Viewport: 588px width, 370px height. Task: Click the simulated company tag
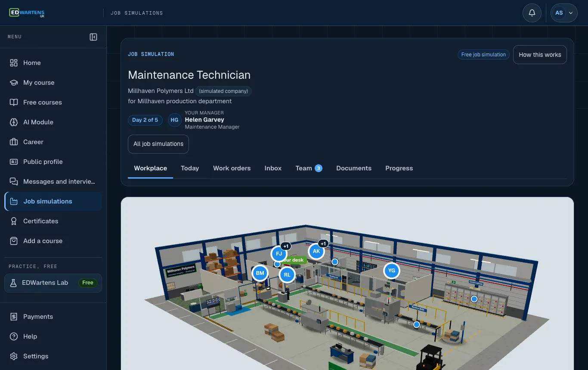click(223, 91)
